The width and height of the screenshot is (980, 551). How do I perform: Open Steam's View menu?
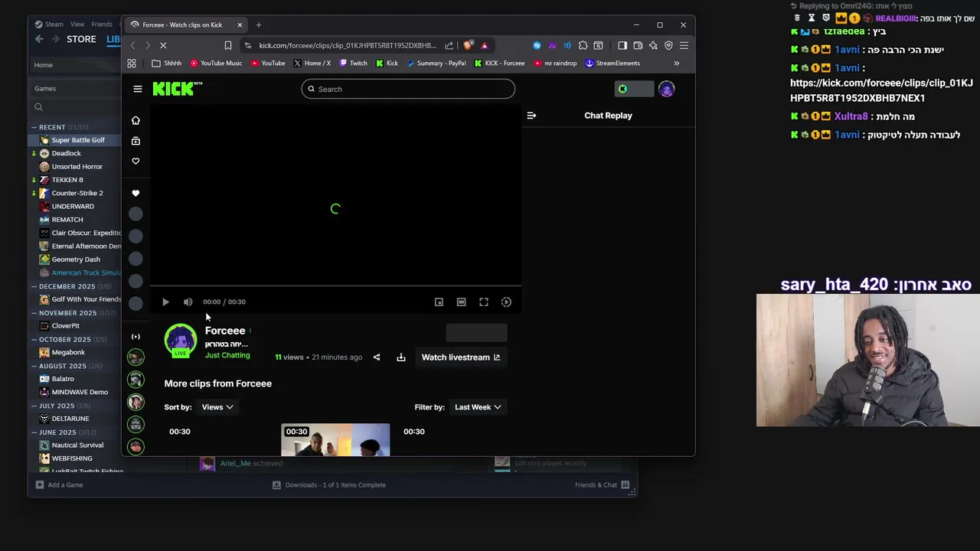77,24
